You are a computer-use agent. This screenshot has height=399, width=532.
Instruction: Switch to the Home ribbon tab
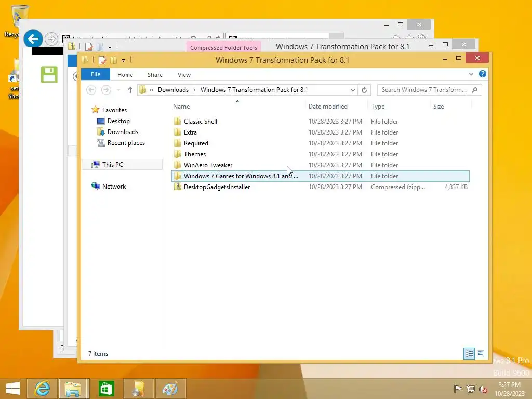click(125, 75)
